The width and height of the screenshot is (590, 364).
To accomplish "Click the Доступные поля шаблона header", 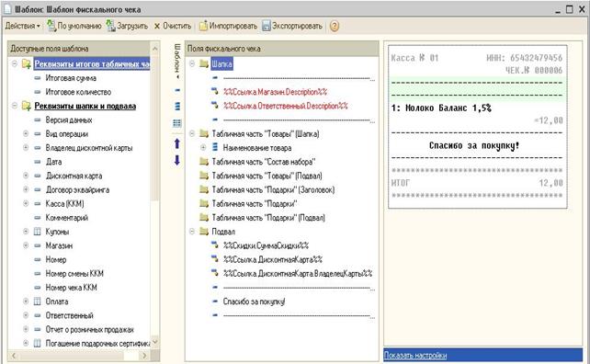I will pos(80,48).
